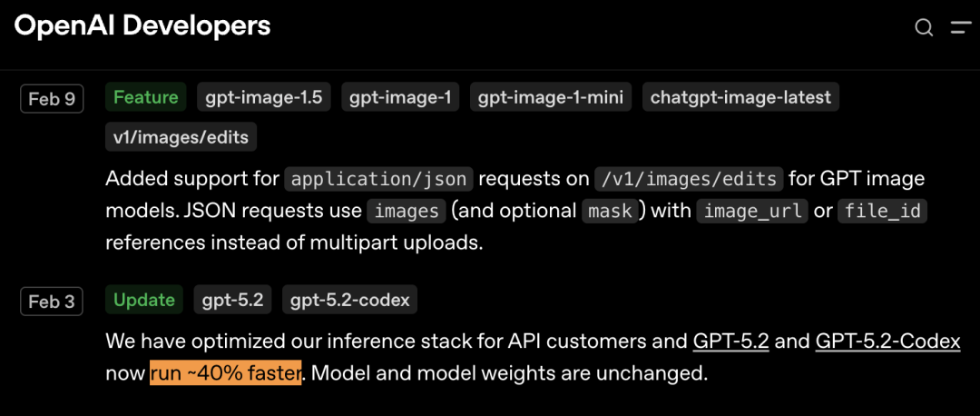Open the GPT-5.2 link
980x416 pixels.
[730, 342]
